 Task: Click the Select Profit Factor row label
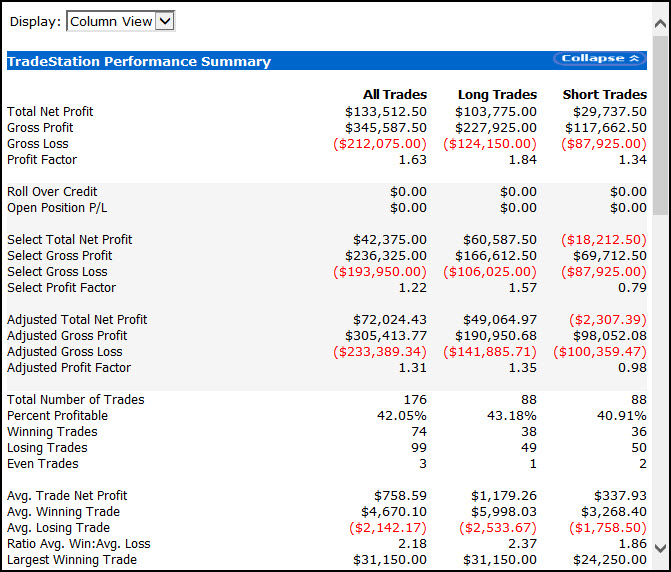(x=62, y=287)
